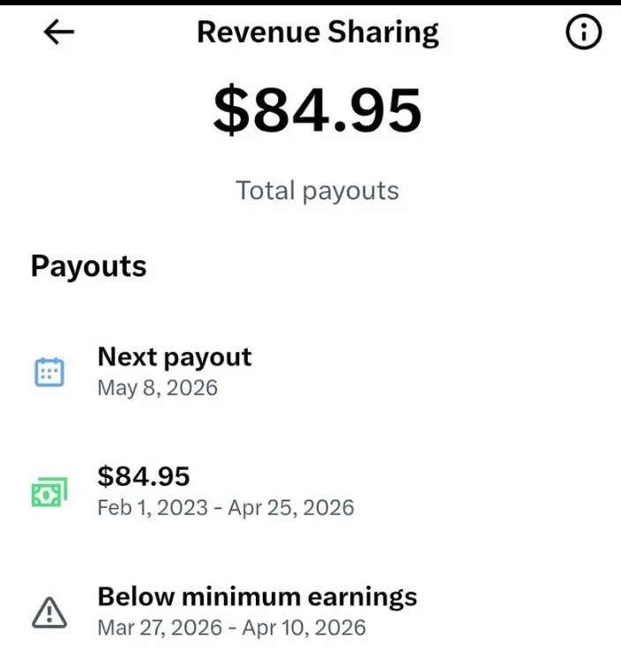Open the Next payout entry
This screenshot has height=672, width=621.
pyautogui.click(x=310, y=372)
